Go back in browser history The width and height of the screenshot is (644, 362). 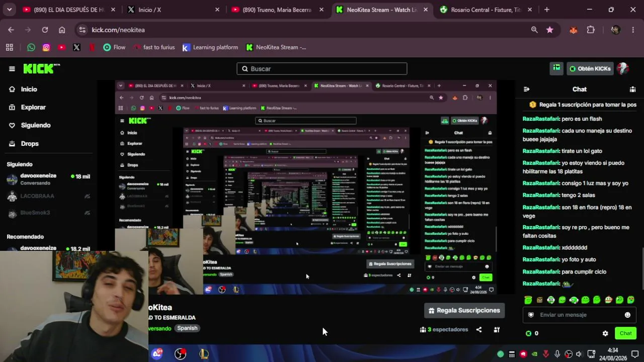[11, 30]
